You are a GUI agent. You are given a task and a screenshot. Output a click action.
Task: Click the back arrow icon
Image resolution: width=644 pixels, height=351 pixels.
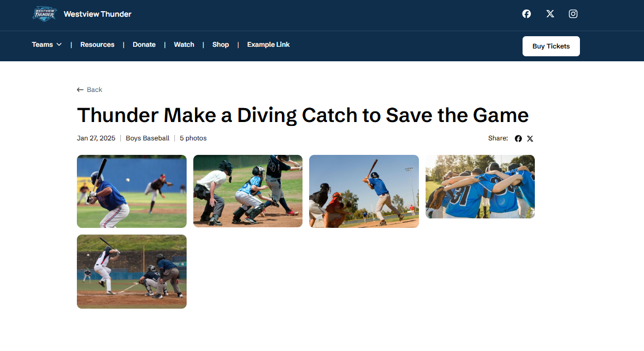coord(80,90)
